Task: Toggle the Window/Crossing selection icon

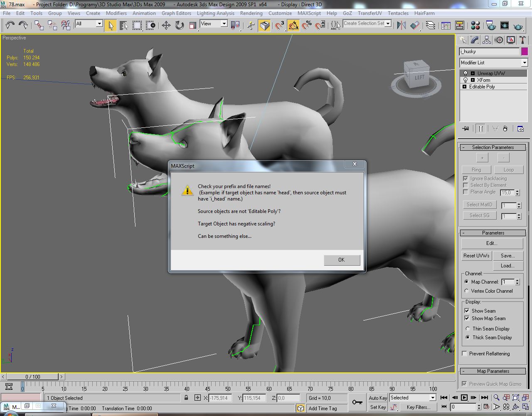Action: pyautogui.click(x=150, y=26)
